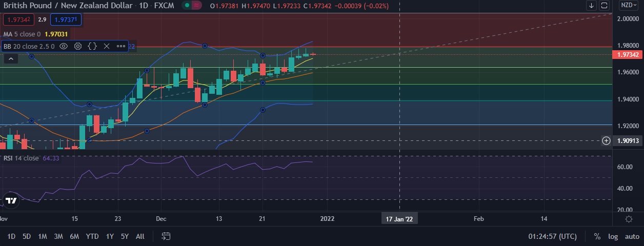
Task: Select the All time range
Action: (x=140, y=236)
